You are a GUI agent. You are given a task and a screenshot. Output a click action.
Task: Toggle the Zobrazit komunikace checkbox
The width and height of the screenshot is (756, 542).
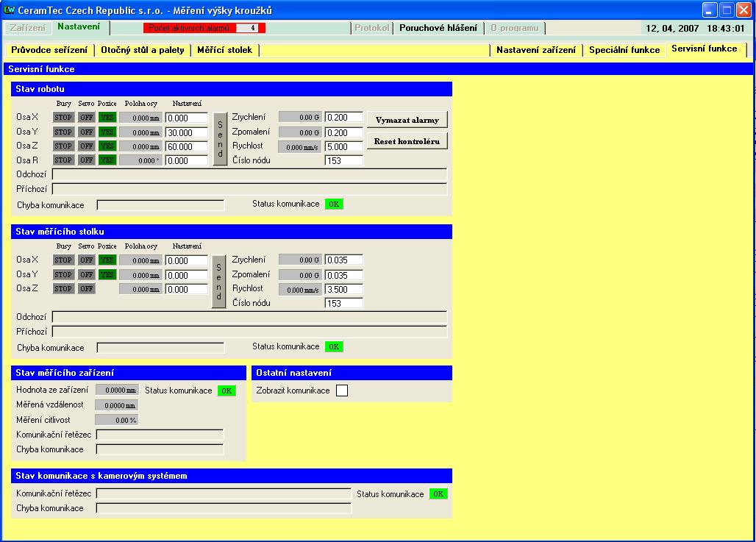(341, 391)
